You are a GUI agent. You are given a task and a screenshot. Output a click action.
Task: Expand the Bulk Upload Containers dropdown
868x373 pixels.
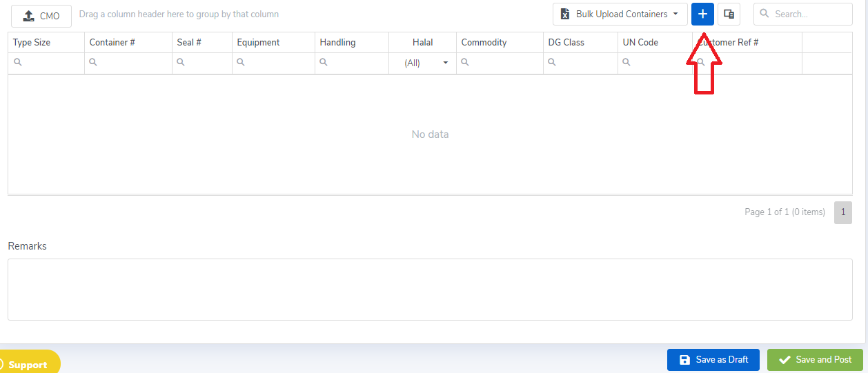pos(620,14)
